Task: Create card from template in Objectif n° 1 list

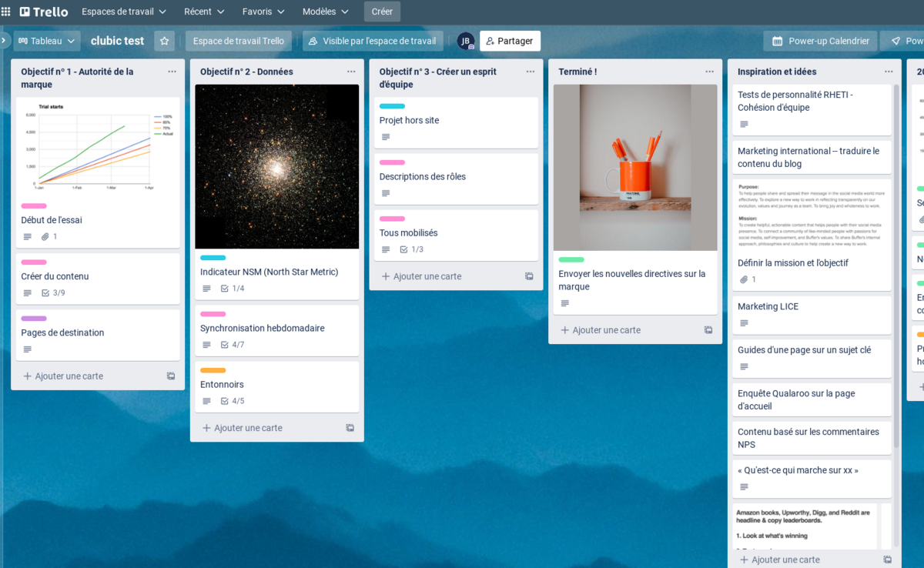Action: tap(171, 376)
